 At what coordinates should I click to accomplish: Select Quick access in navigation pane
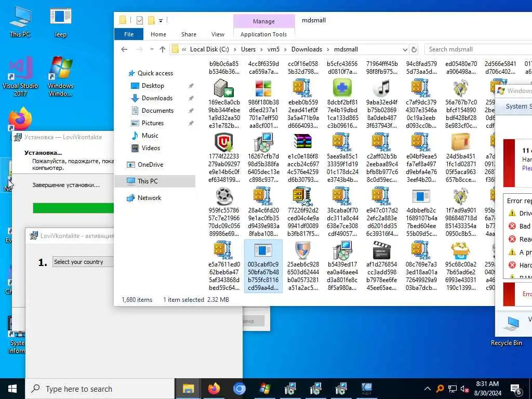[155, 73]
